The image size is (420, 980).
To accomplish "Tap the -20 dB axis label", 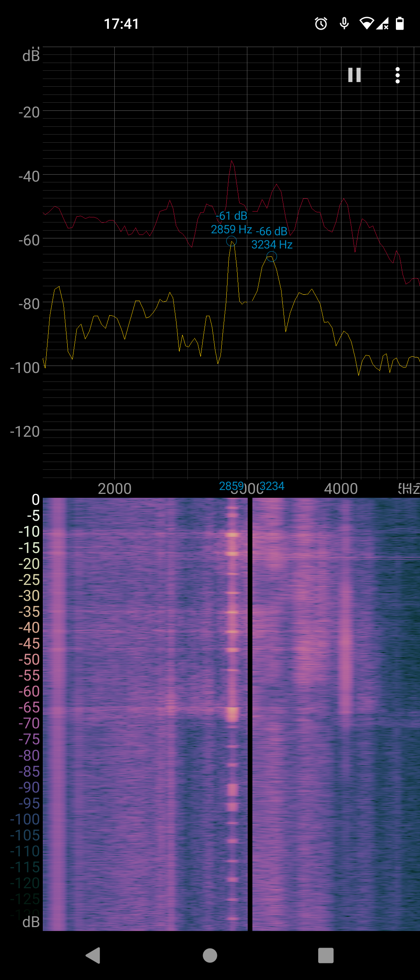I will [x=29, y=113].
